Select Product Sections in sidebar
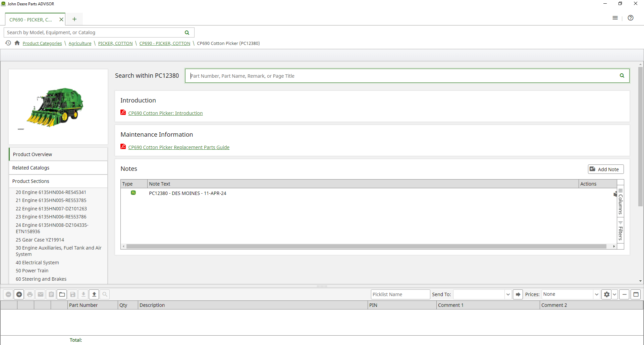The height and width of the screenshot is (345, 644). [x=58, y=181]
